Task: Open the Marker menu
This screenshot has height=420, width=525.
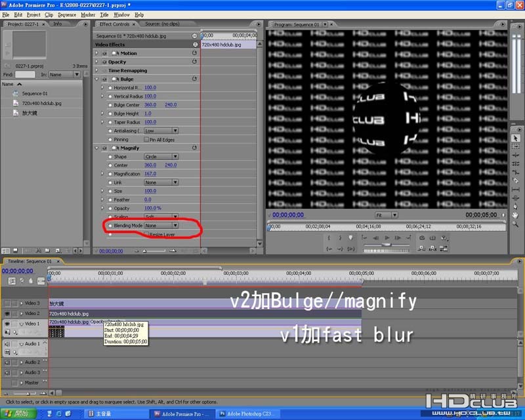Action: (88, 14)
